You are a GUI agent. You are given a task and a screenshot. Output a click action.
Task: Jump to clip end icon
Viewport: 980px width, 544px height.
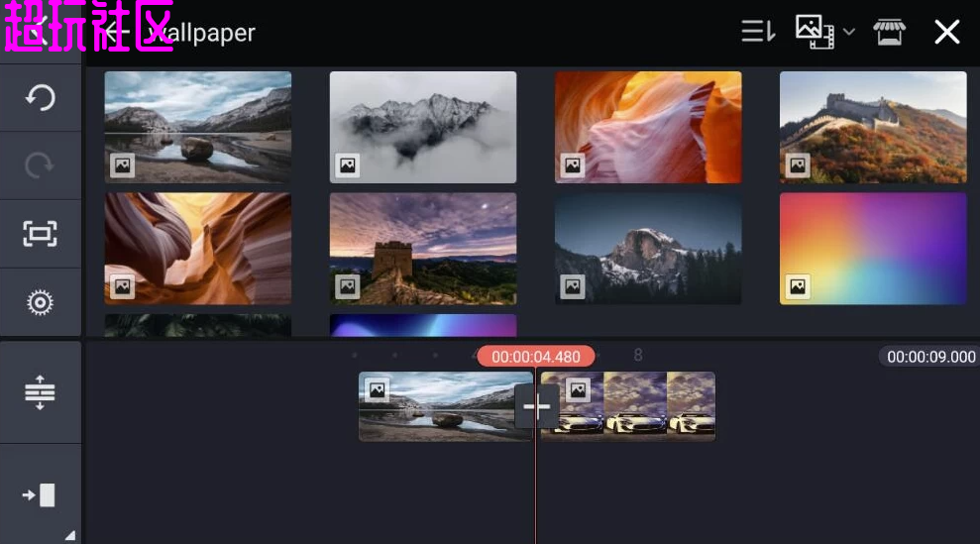coord(40,494)
